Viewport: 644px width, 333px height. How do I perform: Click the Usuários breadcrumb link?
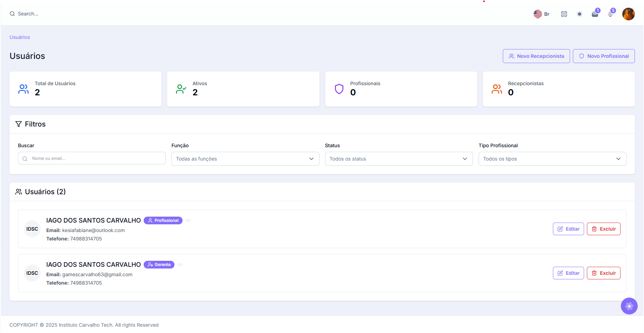click(20, 37)
